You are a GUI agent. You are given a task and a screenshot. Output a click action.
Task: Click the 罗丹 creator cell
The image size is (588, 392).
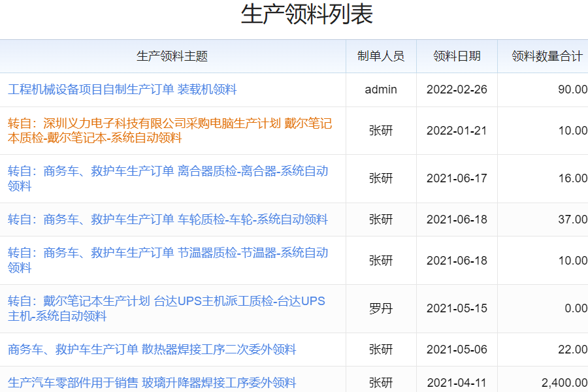[x=381, y=308]
